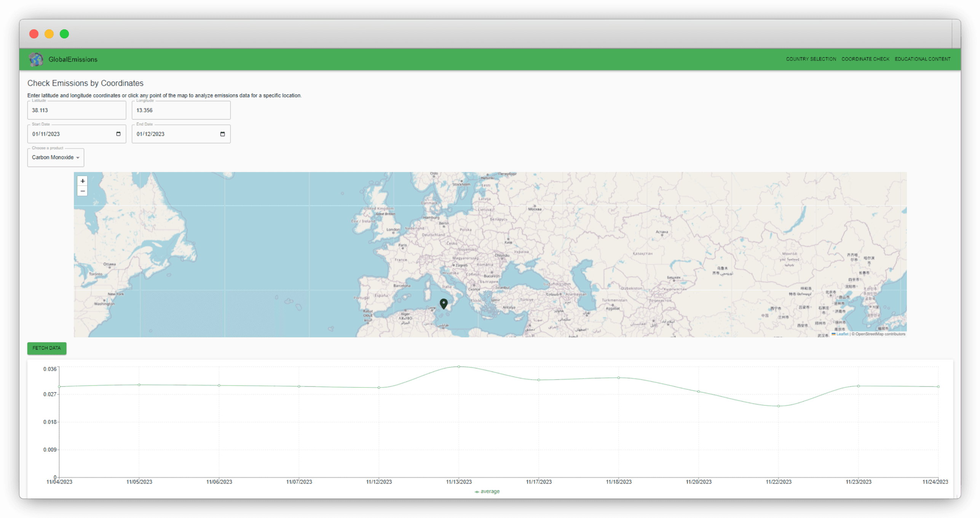The width and height of the screenshot is (980, 518).
Task: Zoom in on the map
Action: [83, 181]
